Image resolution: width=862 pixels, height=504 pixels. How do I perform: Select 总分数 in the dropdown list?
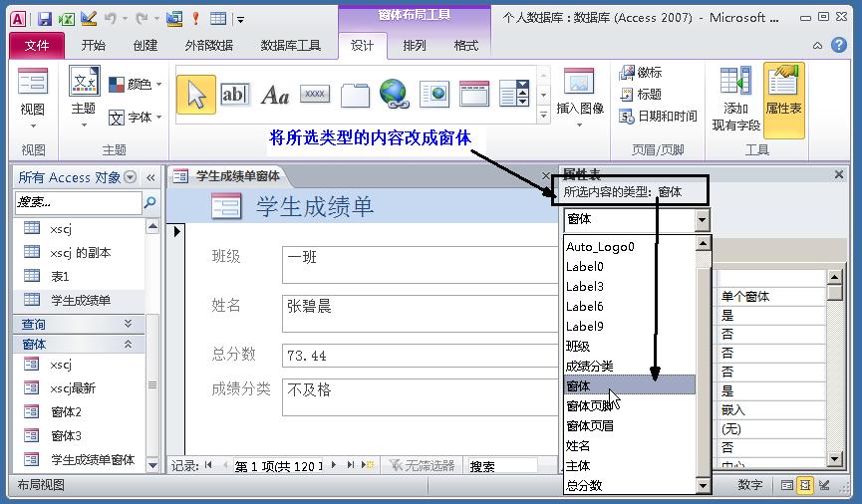click(630, 485)
